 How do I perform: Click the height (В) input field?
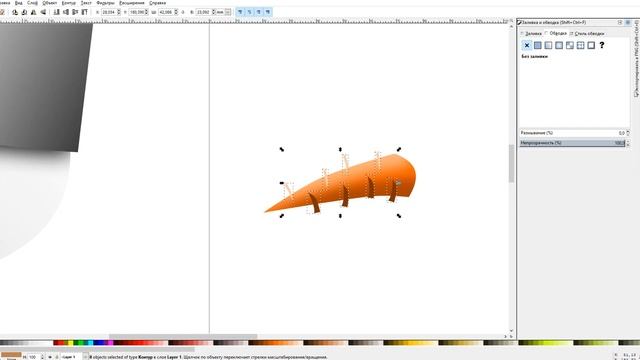coord(203,12)
